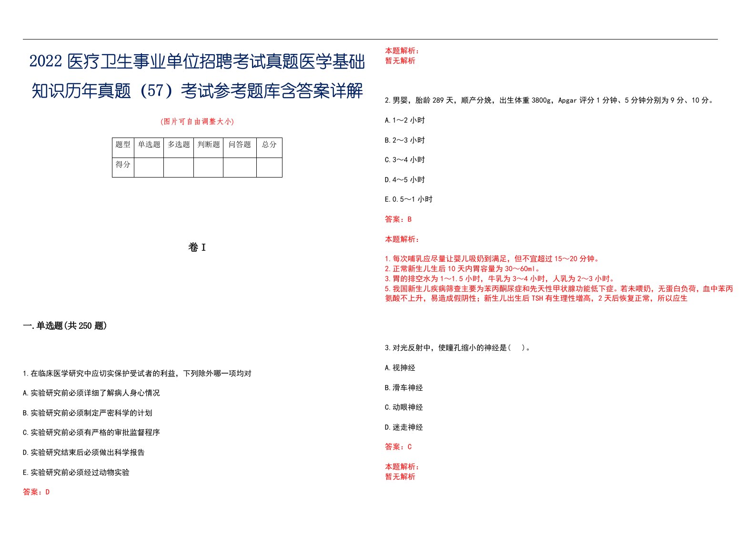Viewport: 756px width, 534px height.
Task: Select option 'A.实验研究前必须详细了解病人身心情况'
Action: coord(91,393)
